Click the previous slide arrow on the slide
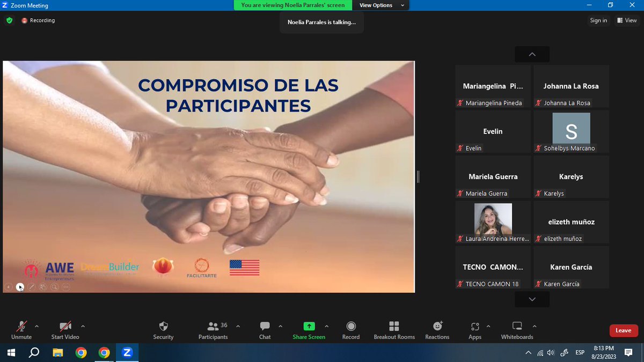 tap(9, 287)
